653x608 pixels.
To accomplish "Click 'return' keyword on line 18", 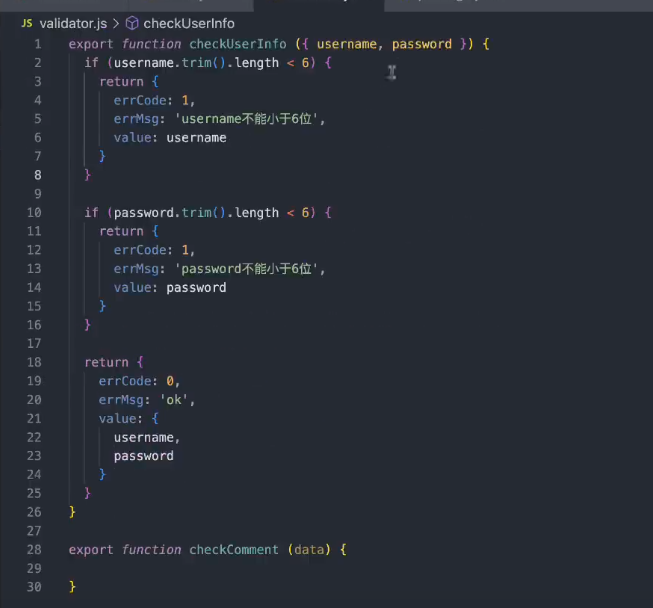I will coord(107,362).
